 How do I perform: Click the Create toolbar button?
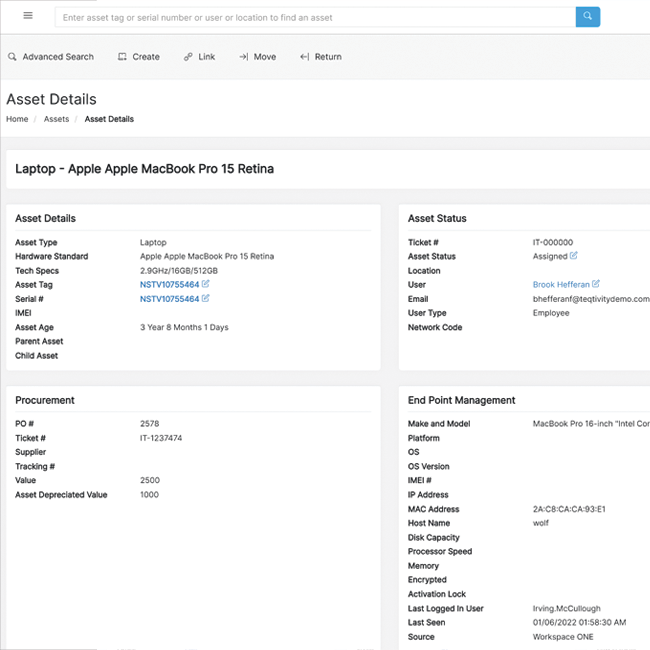(138, 57)
